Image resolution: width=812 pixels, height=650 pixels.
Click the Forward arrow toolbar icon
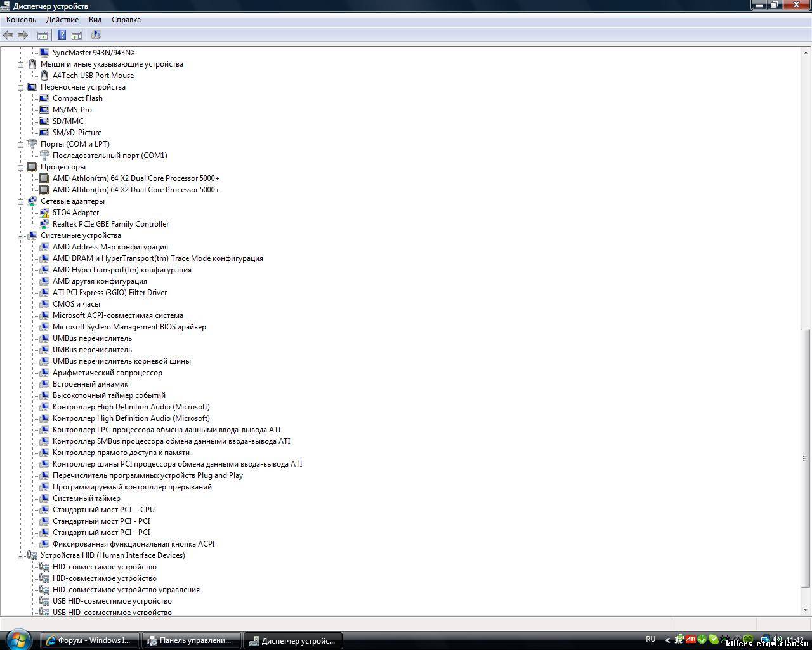pos(23,35)
